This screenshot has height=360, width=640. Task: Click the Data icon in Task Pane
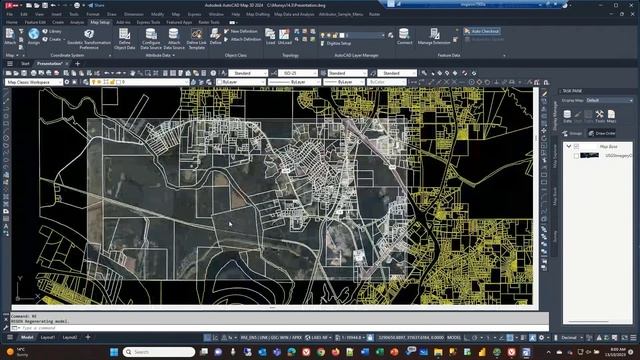(567, 116)
